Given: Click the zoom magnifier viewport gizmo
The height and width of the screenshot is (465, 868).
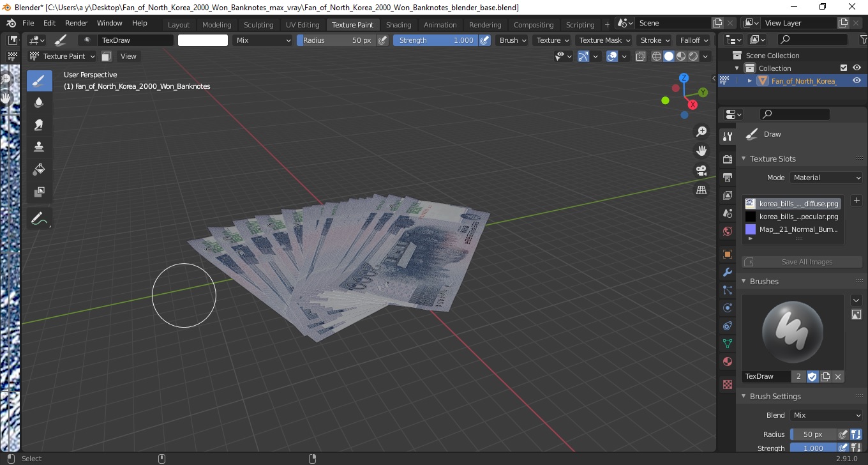Looking at the screenshot, I should 701,132.
